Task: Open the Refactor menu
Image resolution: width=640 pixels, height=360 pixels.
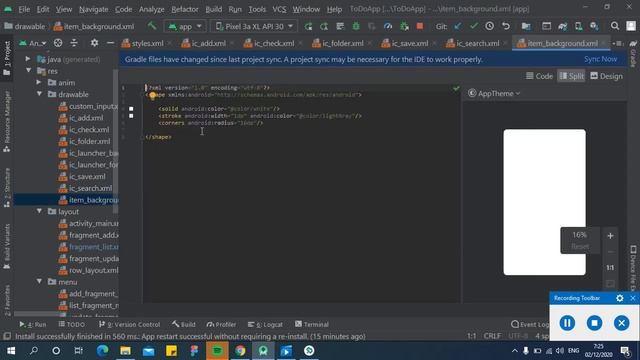Action: pyautogui.click(x=184, y=9)
